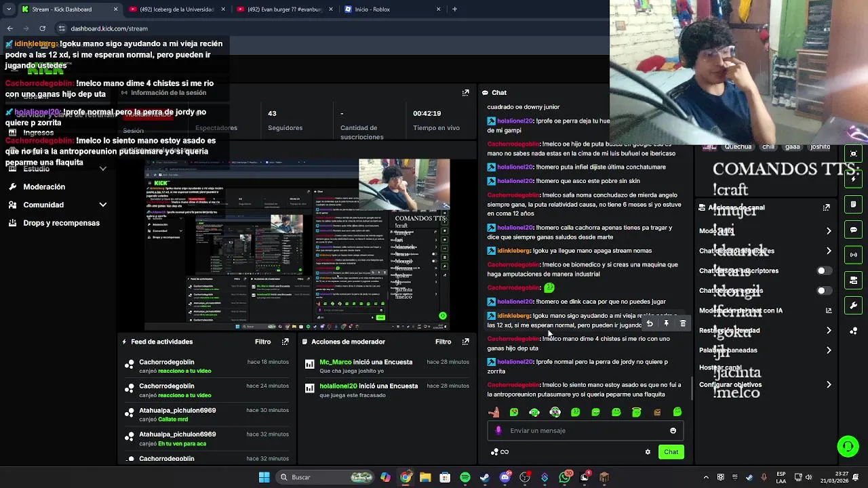Viewport: 868px width, 488px height.
Task: Click the Windows Buscar search box
Action: (x=324, y=477)
